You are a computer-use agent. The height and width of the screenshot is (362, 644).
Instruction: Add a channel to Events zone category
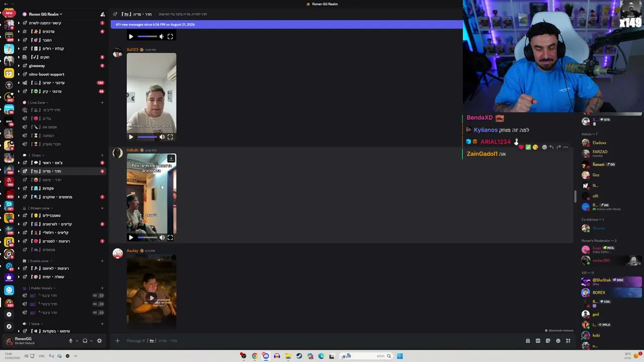(x=102, y=261)
